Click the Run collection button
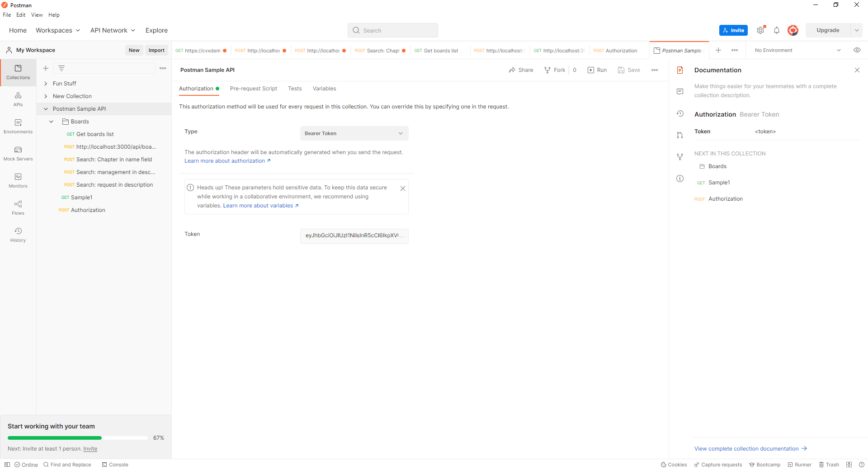Screen dimensions: 868x470 597,70
